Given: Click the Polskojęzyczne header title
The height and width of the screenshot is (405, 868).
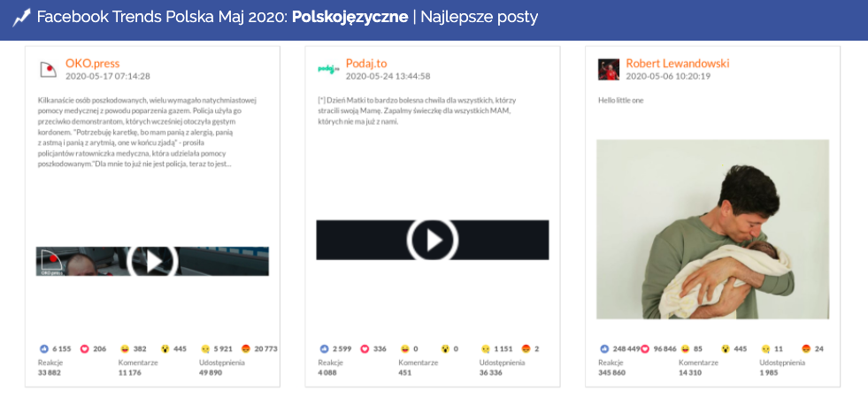Looking at the screenshot, I should [x=350, y=18].
